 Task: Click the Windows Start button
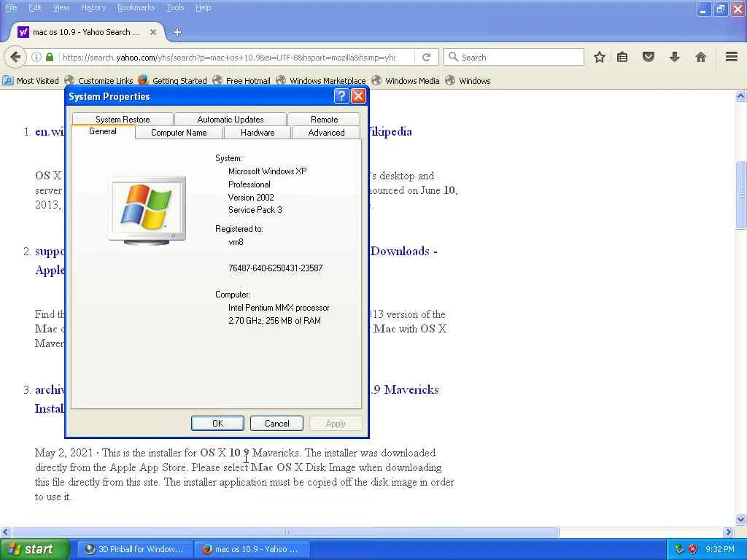point(35,549)
